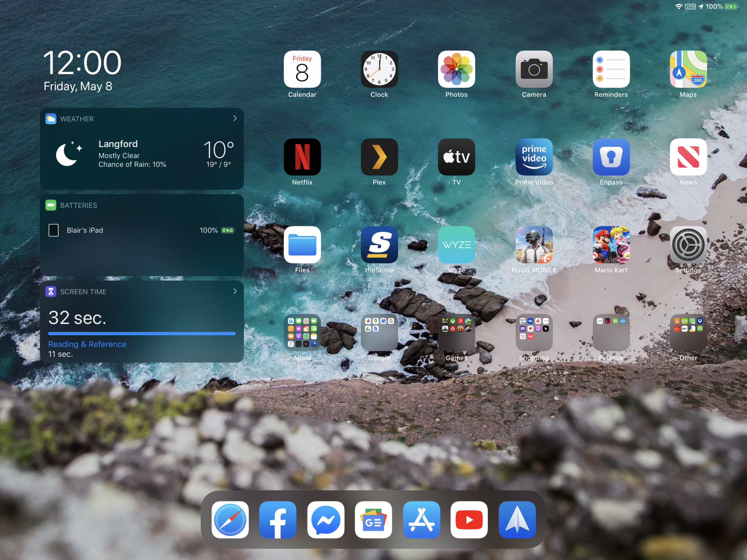The image size is (747, 560).
Task: Open the Other folder
Action: [x=688, y=332]
